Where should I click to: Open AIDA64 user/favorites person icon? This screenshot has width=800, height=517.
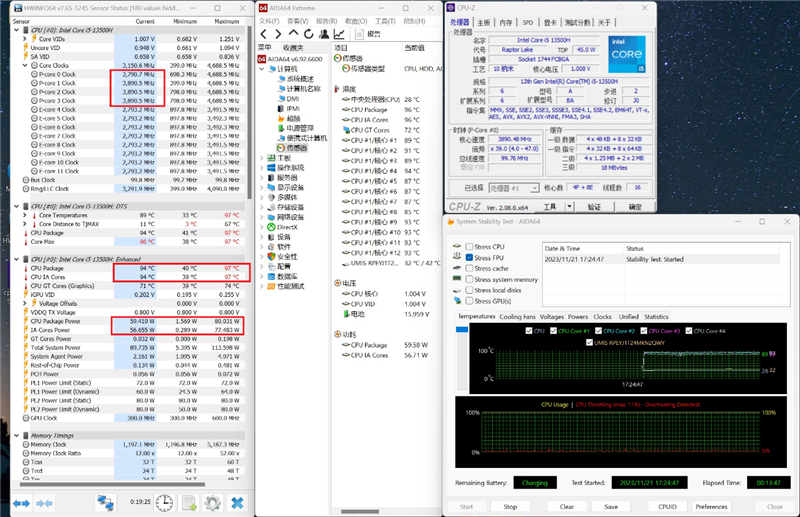pyautogui.click(x=323, y=34)
